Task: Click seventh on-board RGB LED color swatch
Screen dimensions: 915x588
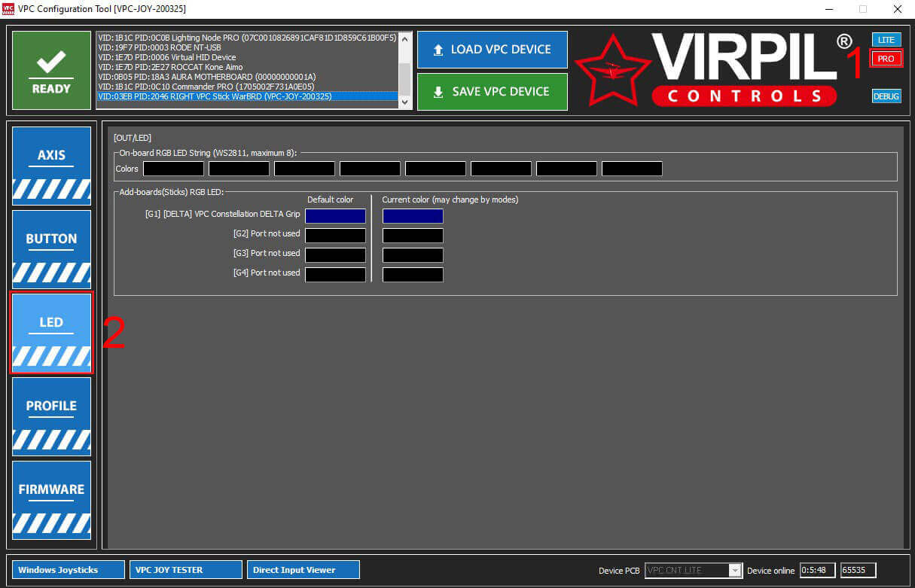Action: click(566, 169)
